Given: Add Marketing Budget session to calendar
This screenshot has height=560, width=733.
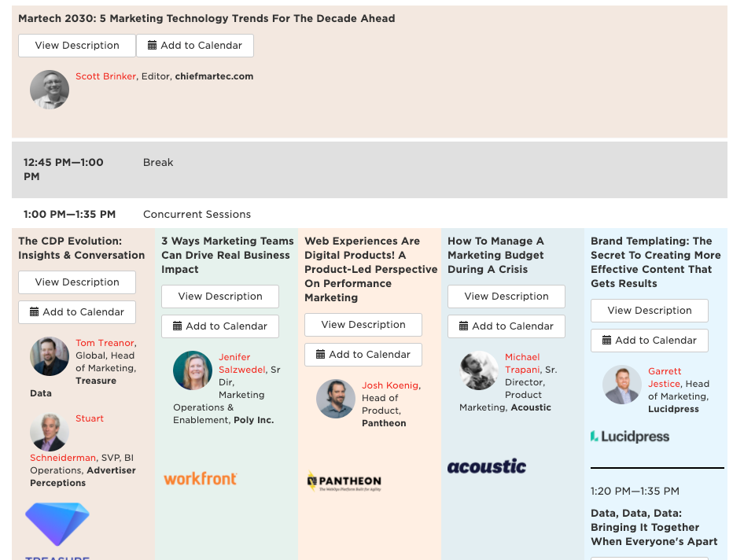Looking at the screenshot, I should click(x=506, y=326).
